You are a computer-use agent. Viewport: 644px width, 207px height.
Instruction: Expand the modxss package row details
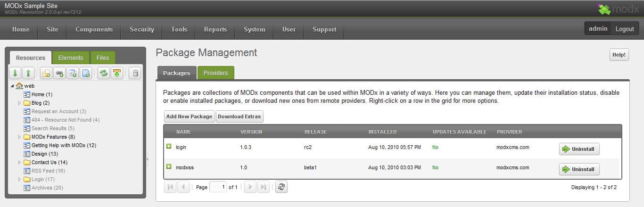(169, 167)
